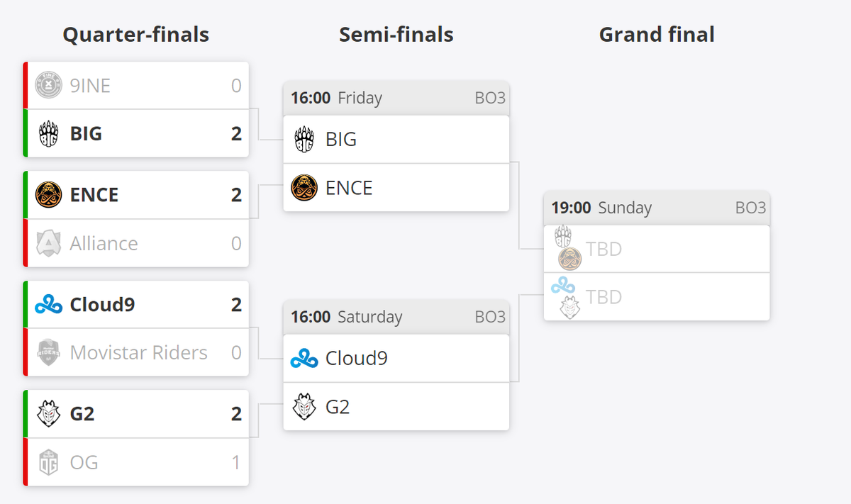Select the first TBD grand final slot
The image size is (851, 504).
[657, 249]
